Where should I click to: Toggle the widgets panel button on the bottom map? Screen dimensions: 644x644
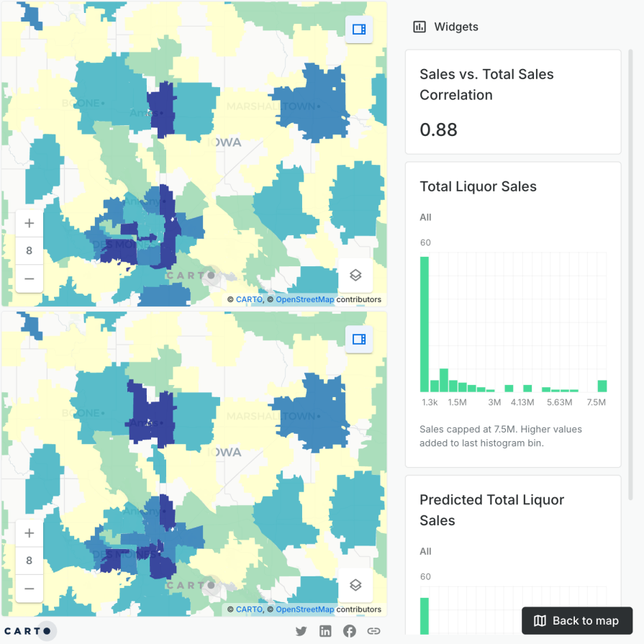coord(359,339)
